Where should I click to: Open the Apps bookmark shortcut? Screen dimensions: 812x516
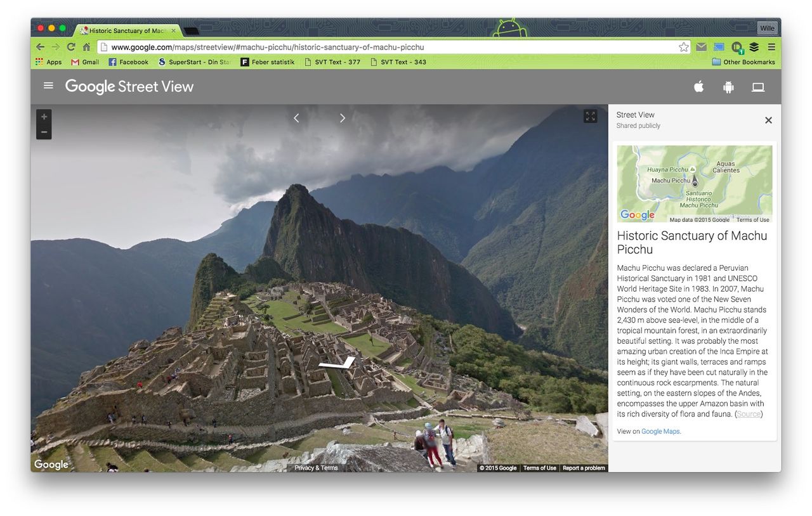(x=49, y=62)
